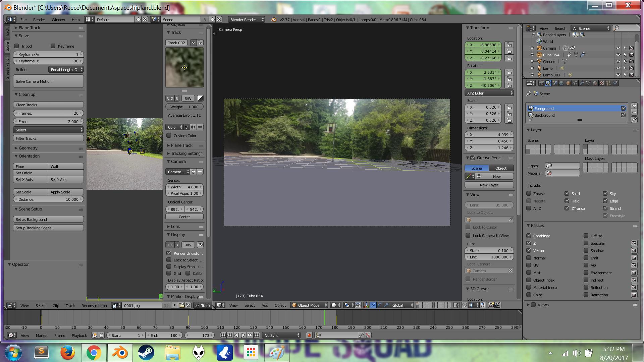Click the Solve Camera Motion button
The height and width of the screenshot is (362, 644).
tap(48, 81)
